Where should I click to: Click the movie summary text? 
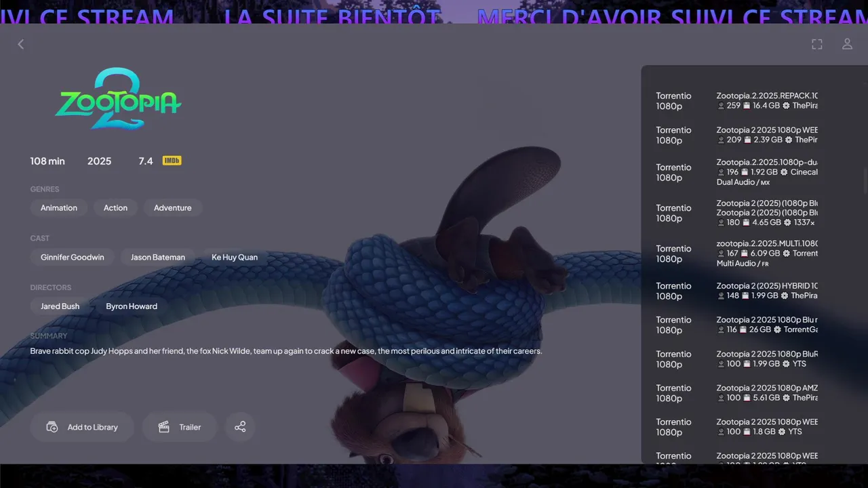click(x=286, y=351)
